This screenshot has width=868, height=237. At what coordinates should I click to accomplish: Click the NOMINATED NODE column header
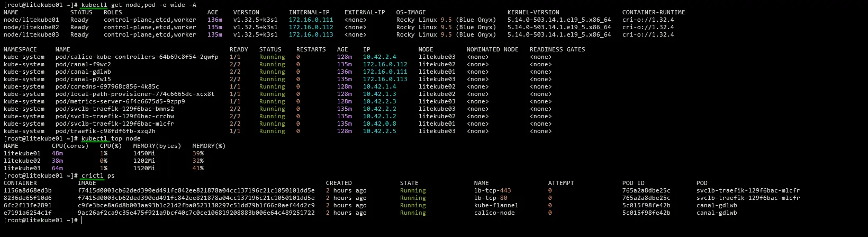click(x=492, y=49)
